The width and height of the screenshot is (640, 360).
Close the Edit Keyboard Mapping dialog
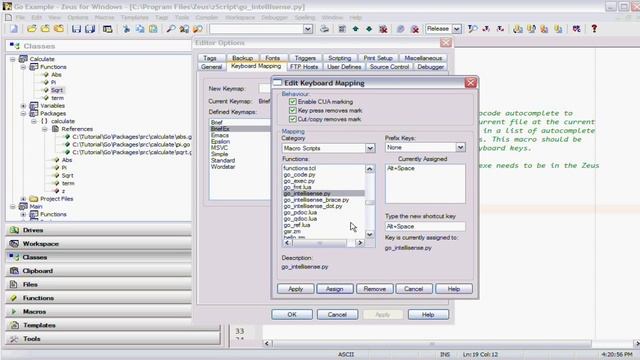[x=470, y=83]
